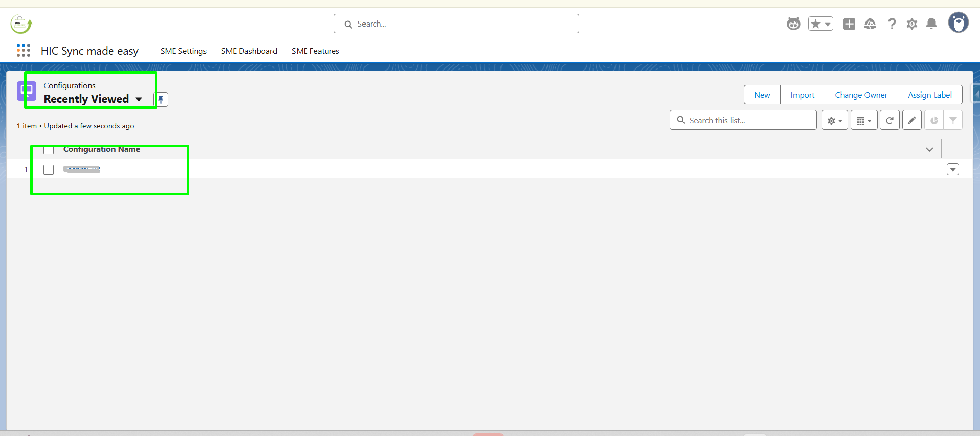The height and width of the screenshot is (436, 980).
Task: View notifications bell
Action: click(x=932, y=24)
